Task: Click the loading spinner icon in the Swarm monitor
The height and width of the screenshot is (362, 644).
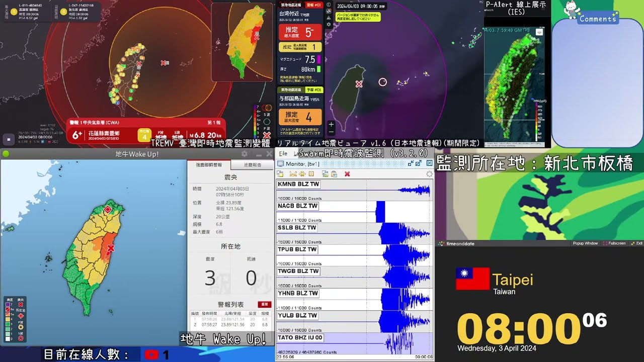Action: point(429,174)
